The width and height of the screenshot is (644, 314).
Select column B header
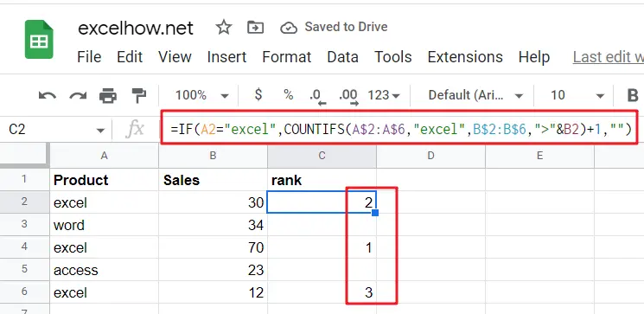pos(213,156)
